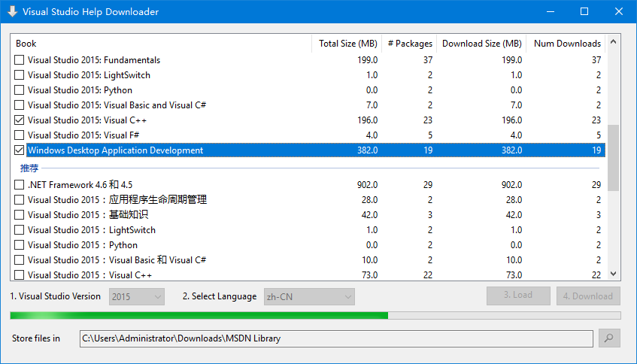Click the Store files in path field

(x=336, y=338)
